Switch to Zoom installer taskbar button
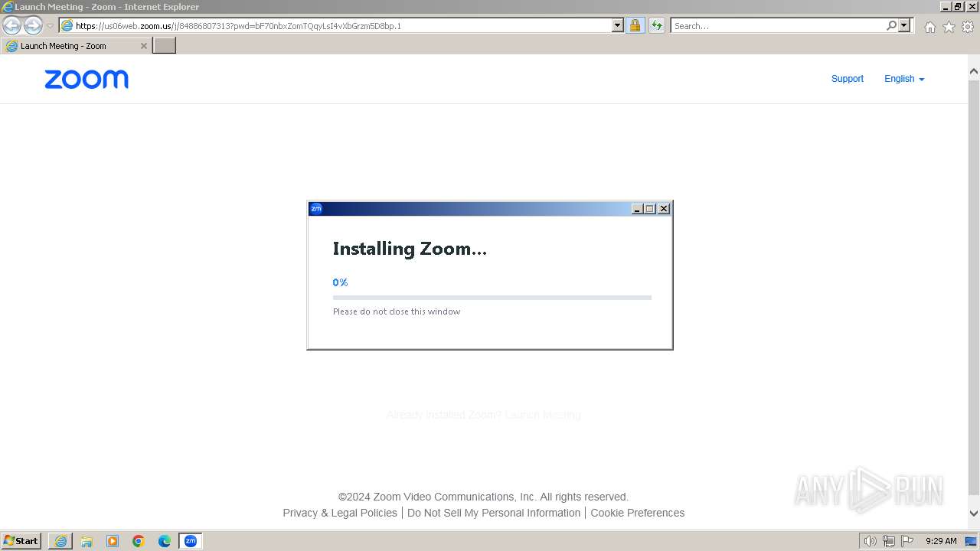Viewport: 980px width, 551px height. pos(190,541)
